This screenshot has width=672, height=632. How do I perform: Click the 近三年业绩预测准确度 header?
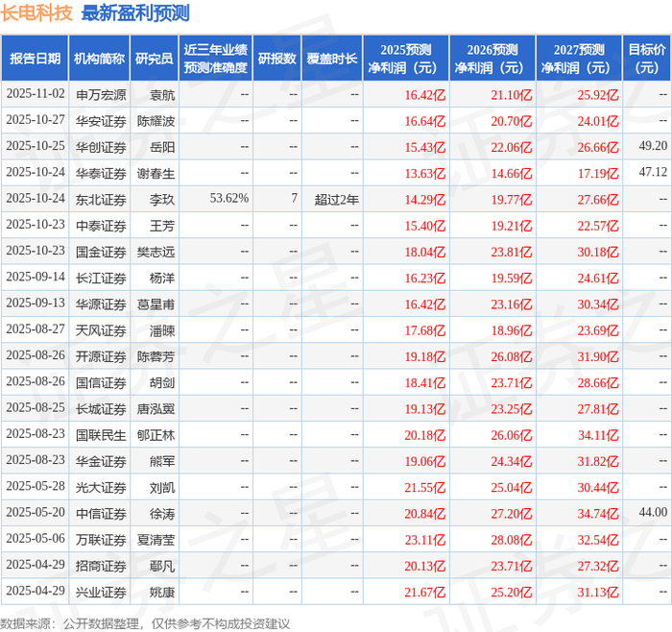click(x=216, y=59)
